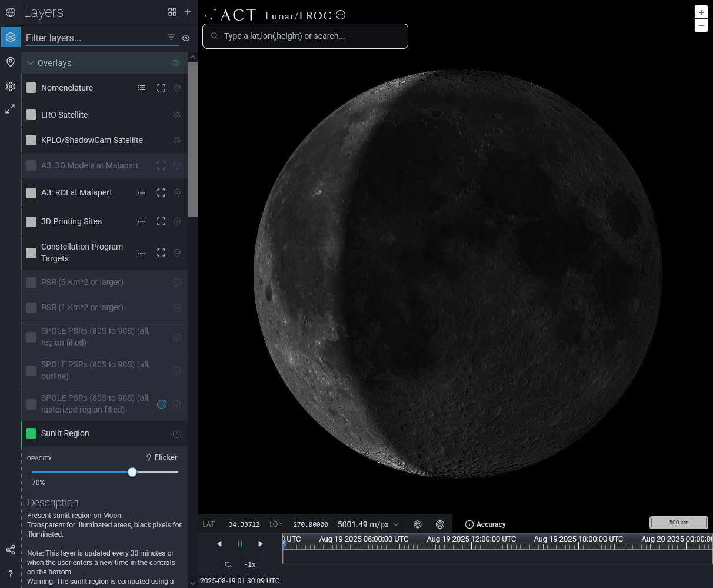Zoom to extent of Nomenclature layer

click(x=161, y=88)
